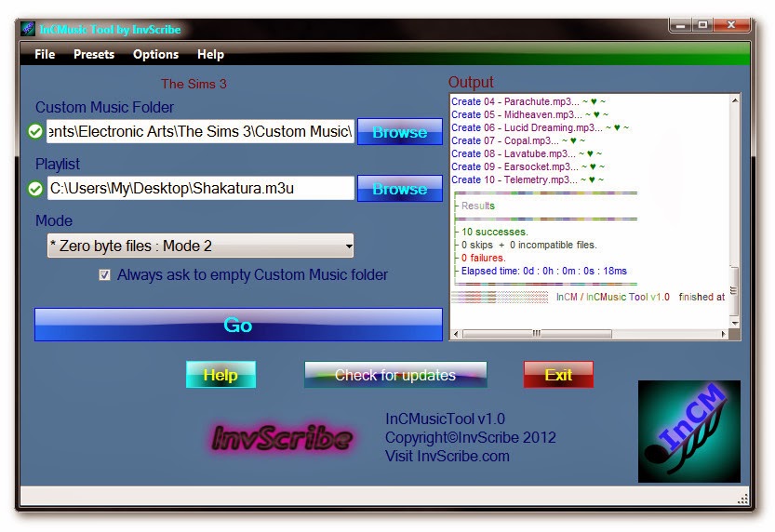Click the output line Create 07 - Copal.mp3
The image size is (775, 532).
[x=518, y=140]
